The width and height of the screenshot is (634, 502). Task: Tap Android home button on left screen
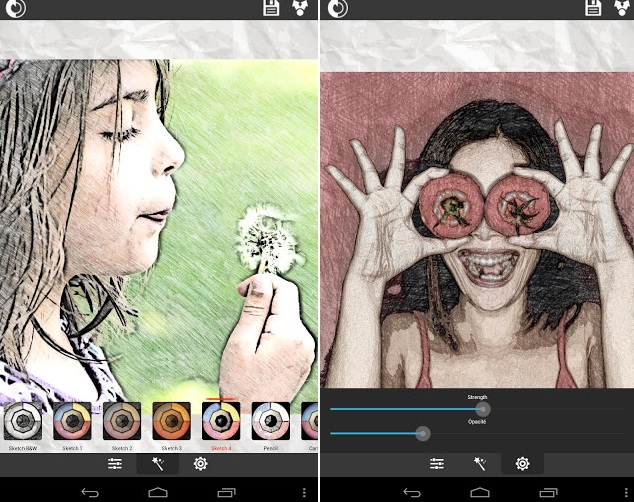point(158,492)
